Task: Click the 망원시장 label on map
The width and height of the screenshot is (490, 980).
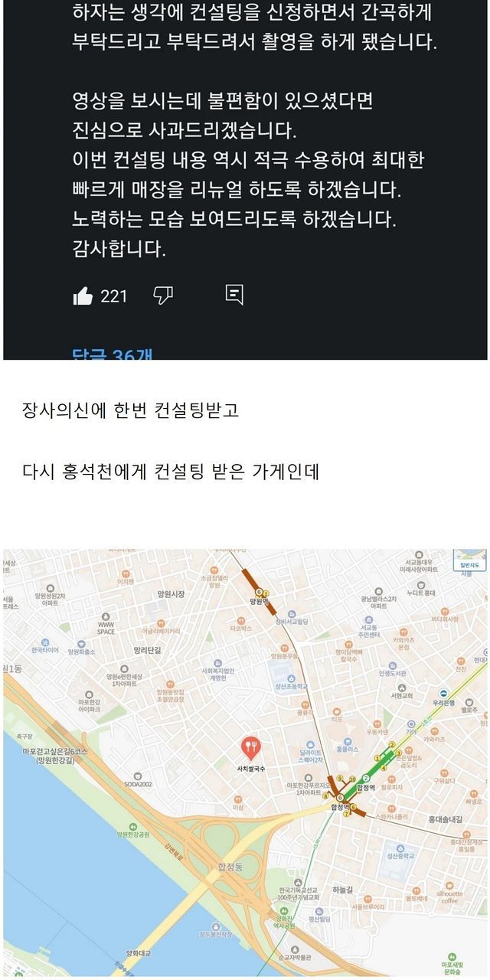Action: tap(171, 593)
